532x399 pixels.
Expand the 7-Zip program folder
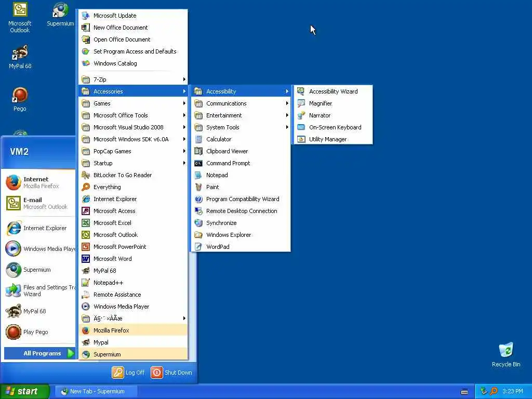pyautogui.click(x=133, y=79)
